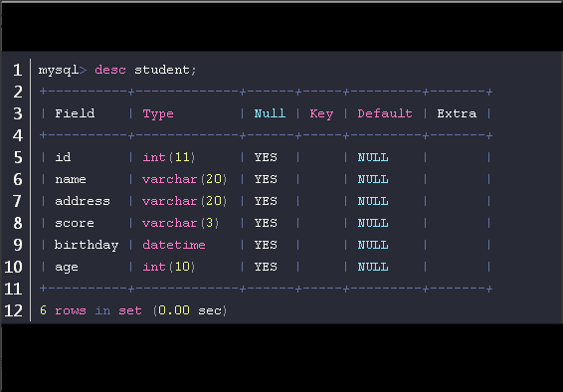The height and width of the screenshot is (392, 563).
Task: Click NULL default in name row
Action: [x=373, y=179]
